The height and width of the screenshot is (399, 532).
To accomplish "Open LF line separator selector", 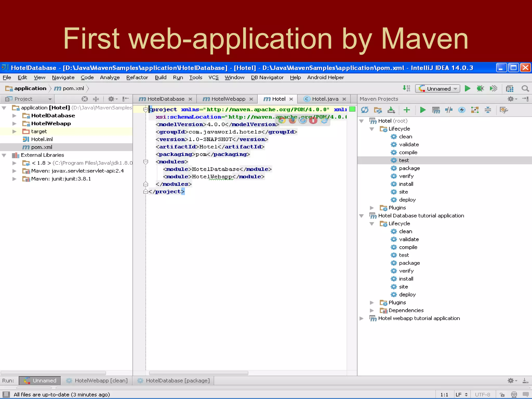I will click(x=461, y=395).
